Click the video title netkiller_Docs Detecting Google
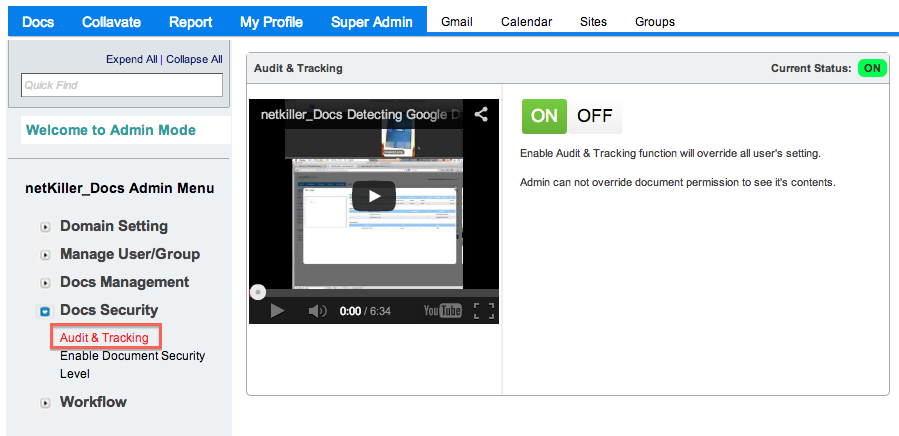This screenshot has height=436, width=899. pyautogui.click(x=362, y=115)
